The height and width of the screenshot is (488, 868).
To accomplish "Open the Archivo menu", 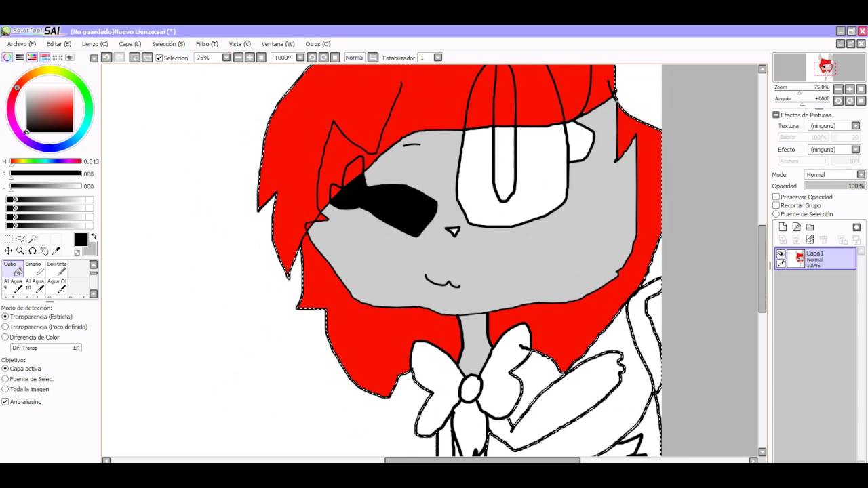I will pyautogui.click(x=21, y=44).
